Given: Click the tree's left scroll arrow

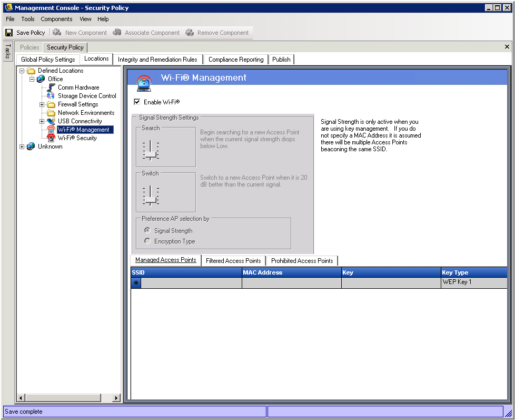Looking at the screenshot, I should pos(21,398).
